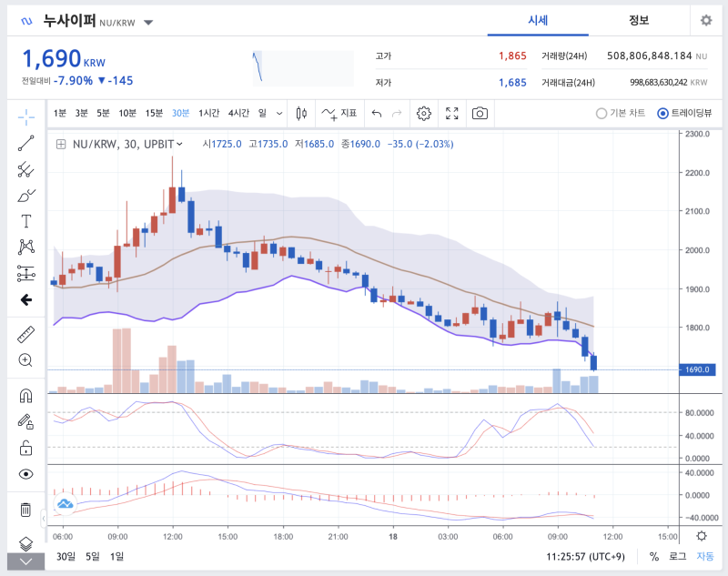Expand the indicator legend plus box
This screenshot has width=728, height=576.
(x=61, y=145)
